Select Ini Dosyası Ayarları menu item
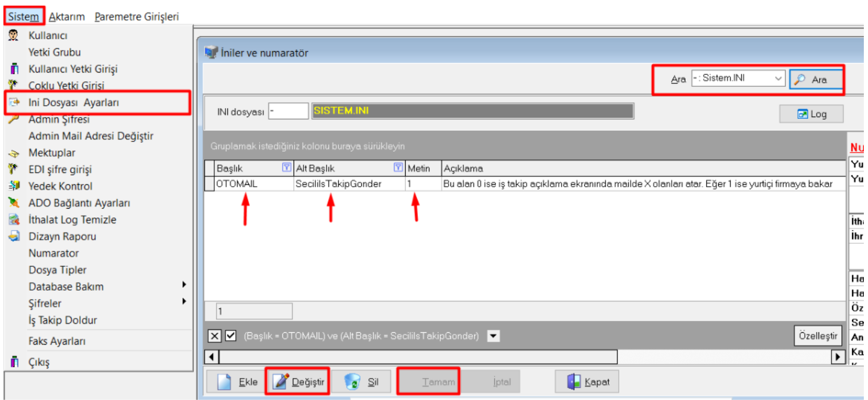This screenshot has height=400, width=868. pyautogui.click(x=74, y=103)
